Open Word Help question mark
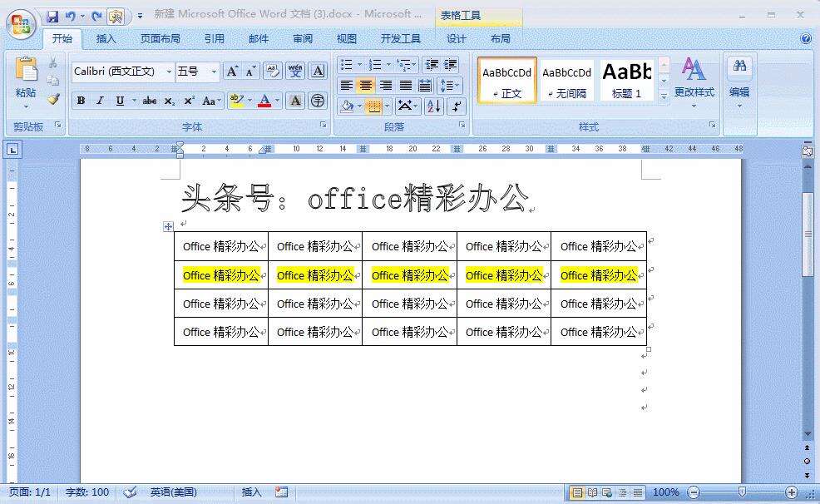This screenshot has width=820, height=504. (806, 38)
